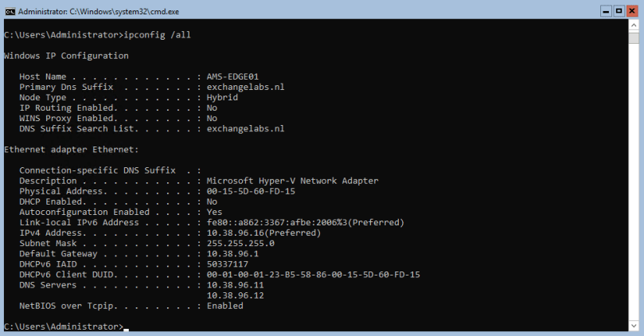Click the first DNS server 10.38.96.11

pos(235,284)
